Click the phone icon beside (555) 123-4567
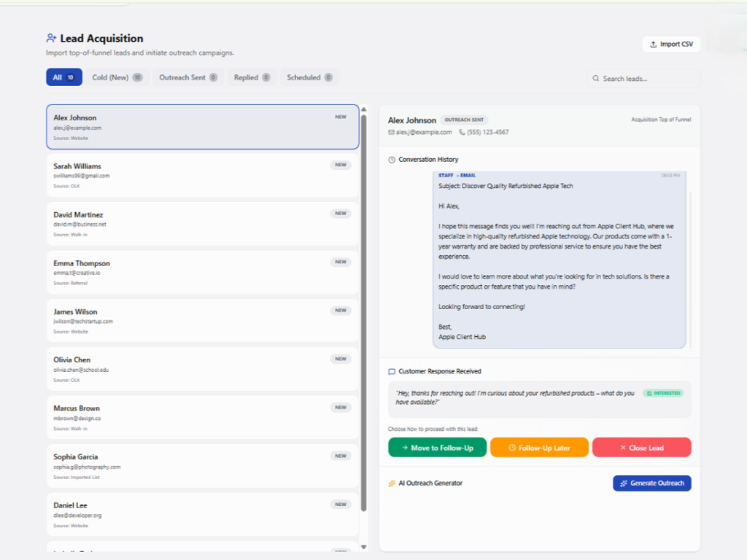The width and height of the screenshot is (747, 560). (462, 132)
